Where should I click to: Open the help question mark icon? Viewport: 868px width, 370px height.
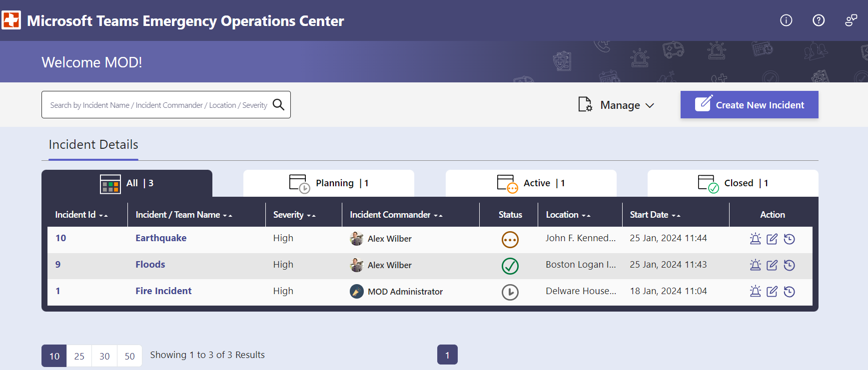(x=819, y=20)
